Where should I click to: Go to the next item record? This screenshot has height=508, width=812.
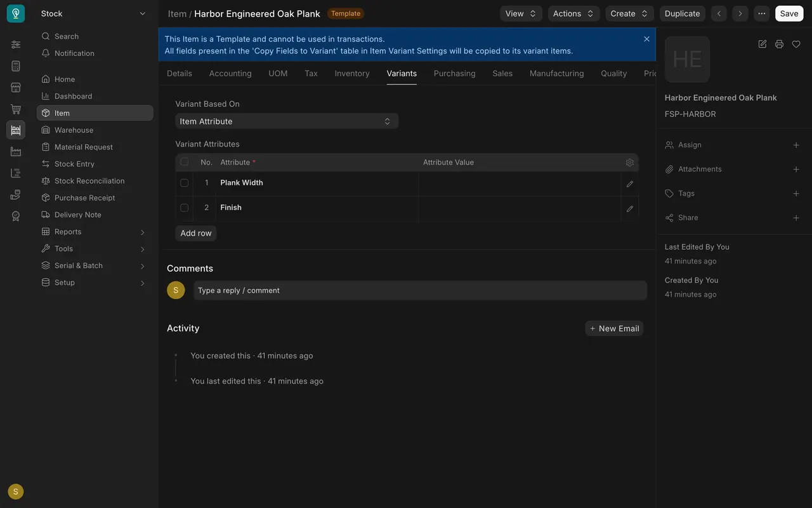point(740,13)
